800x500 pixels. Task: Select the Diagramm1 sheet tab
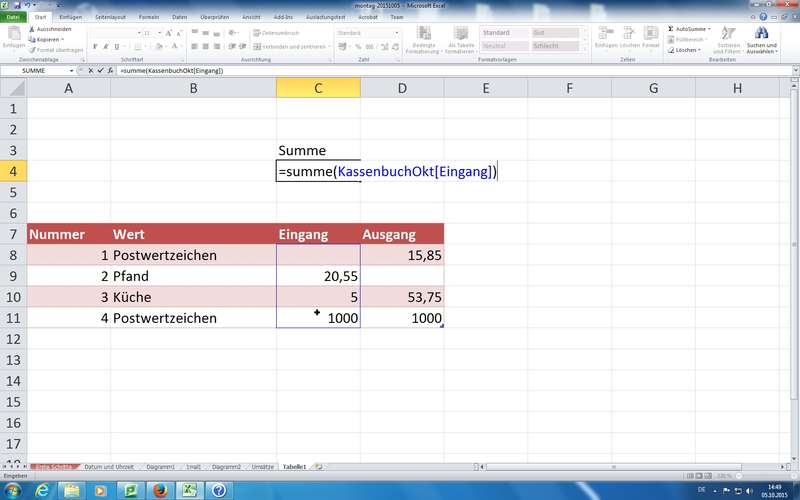pos(158,467)
